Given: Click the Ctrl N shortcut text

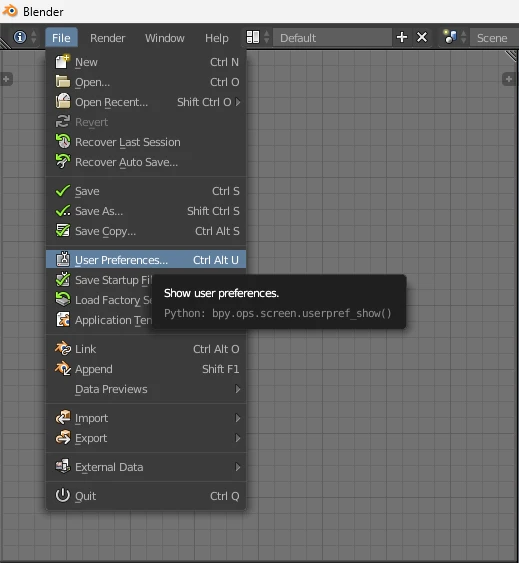Looking at the screenshot, I should pos(224,62).
